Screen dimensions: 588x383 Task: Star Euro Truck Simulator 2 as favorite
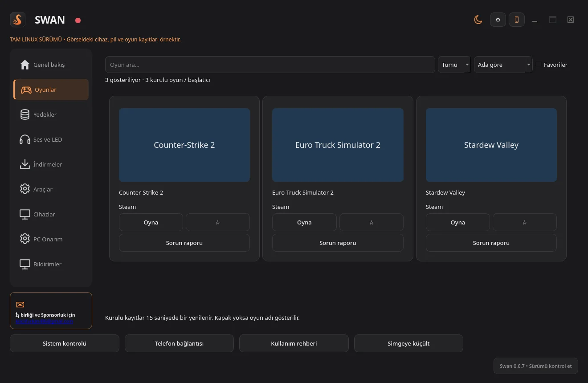point(372,222)
